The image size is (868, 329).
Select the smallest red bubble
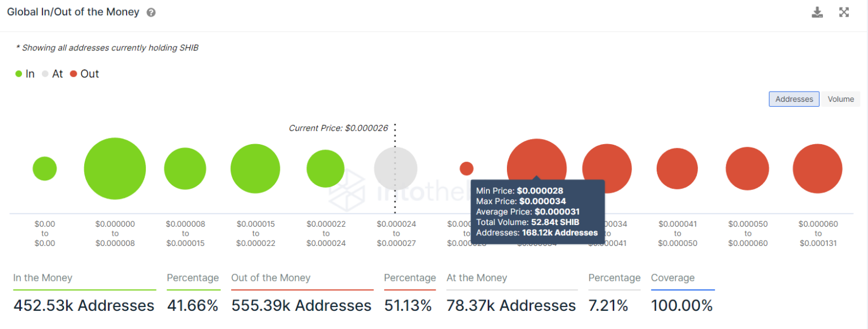(x=466, y=168)
